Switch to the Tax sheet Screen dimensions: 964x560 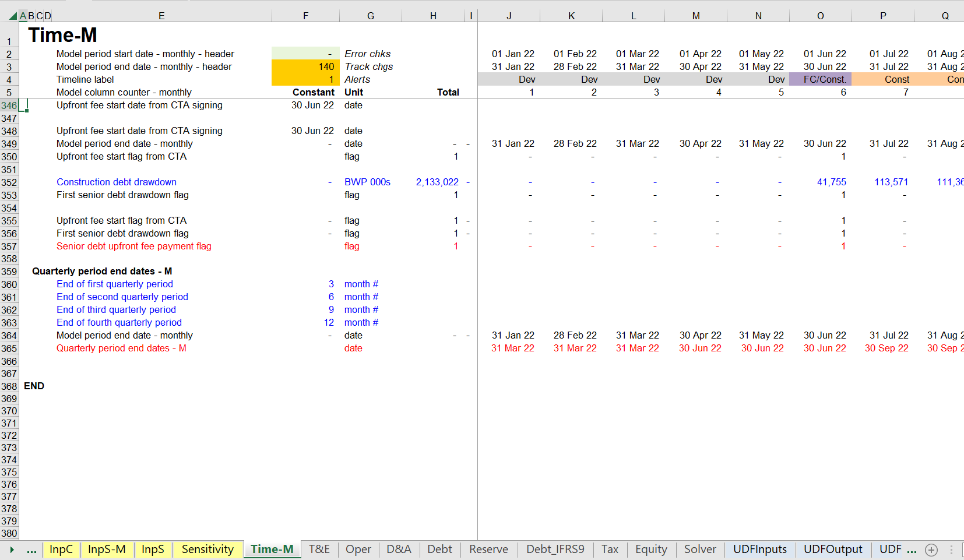coord(610,549)
